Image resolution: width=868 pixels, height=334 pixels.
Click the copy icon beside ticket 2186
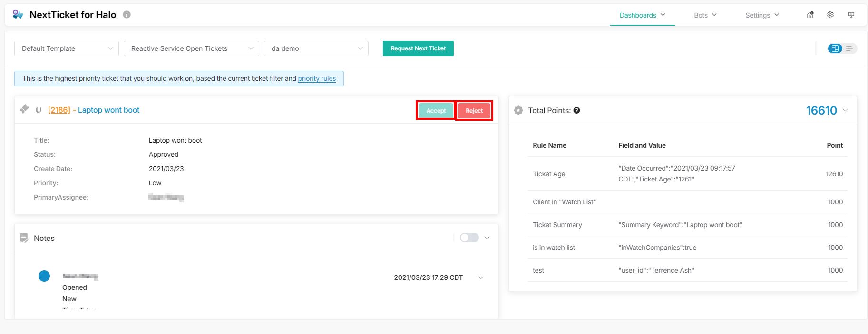click(39, 110)
